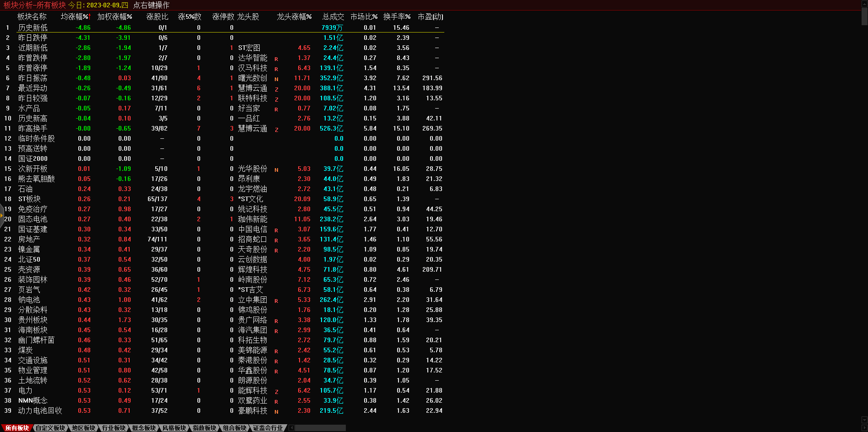Screen dimensions: 868x432
Task: Sort the list by 换手率% column
Action: coord(397,16)
